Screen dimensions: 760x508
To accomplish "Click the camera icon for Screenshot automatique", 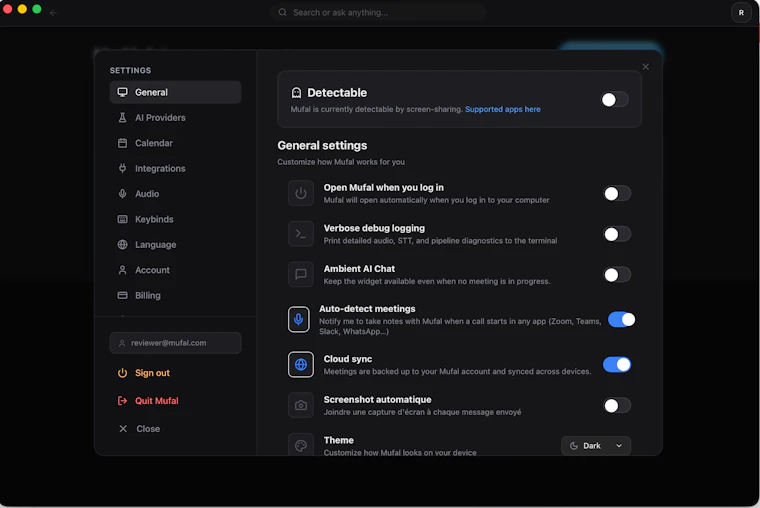I will [x=301, y=405].
